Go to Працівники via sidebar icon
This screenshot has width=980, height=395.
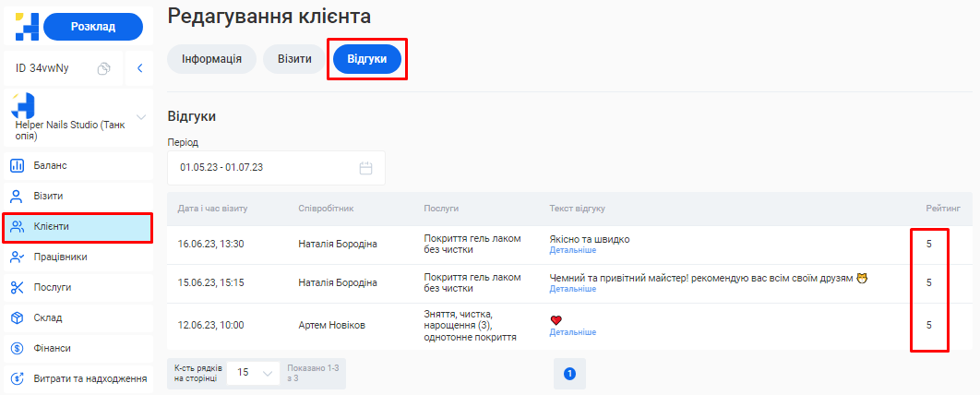tap(17, 257)
